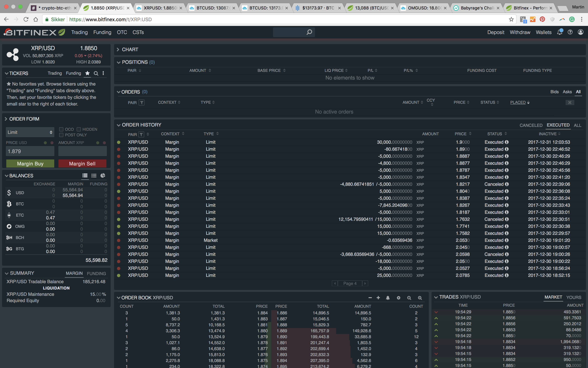Sort orders by PLACED column
The width and height of the screenshot is (588, 368).
520,103
